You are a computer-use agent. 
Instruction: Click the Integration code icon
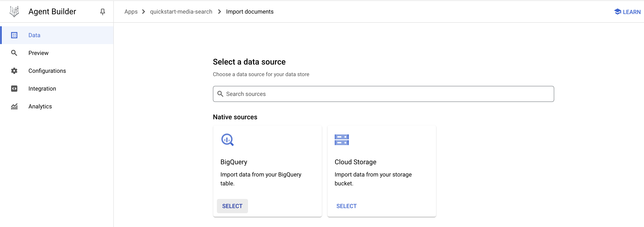tap(14, 89)
